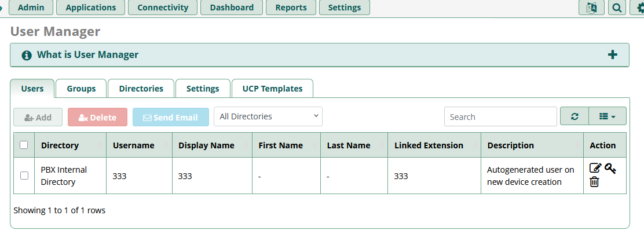Screen dimensions: 644x237
Task: Click the key icon for user 333
Action: (610, 168)
